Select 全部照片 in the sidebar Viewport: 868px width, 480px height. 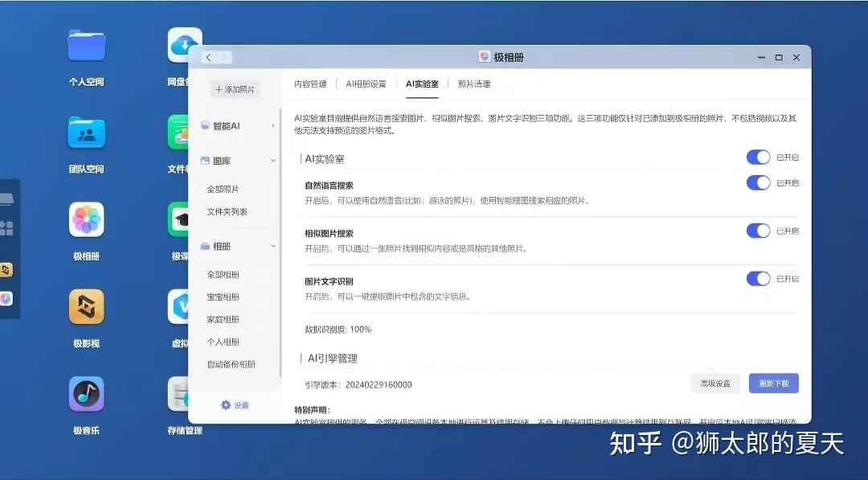coord(223,189)
